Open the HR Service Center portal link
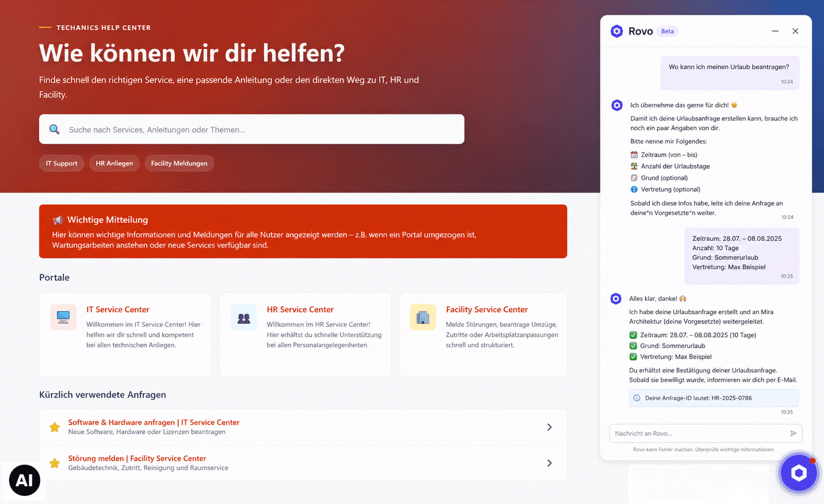The width and height of the screenshot is (824, 504). 300,309
